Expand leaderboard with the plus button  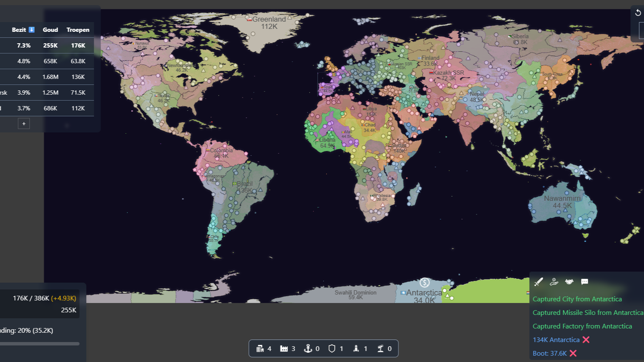(x=24, y=123)
